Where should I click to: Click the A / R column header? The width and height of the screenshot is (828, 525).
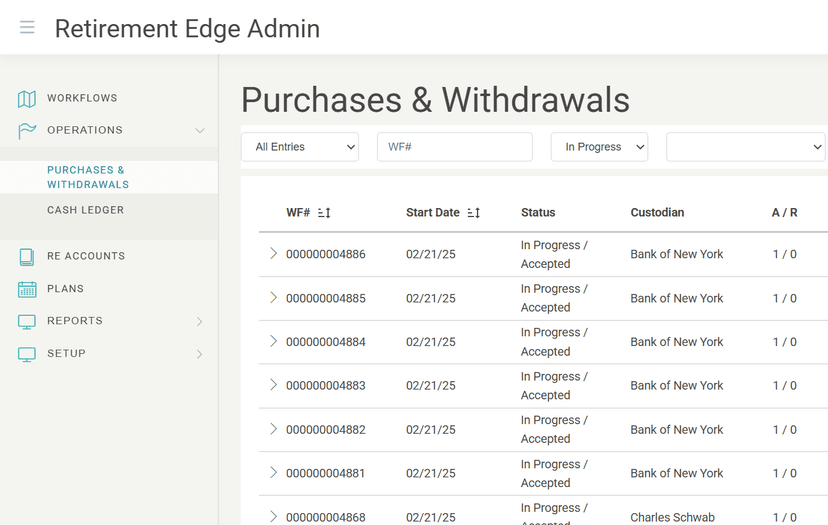[x=785, y=212]
